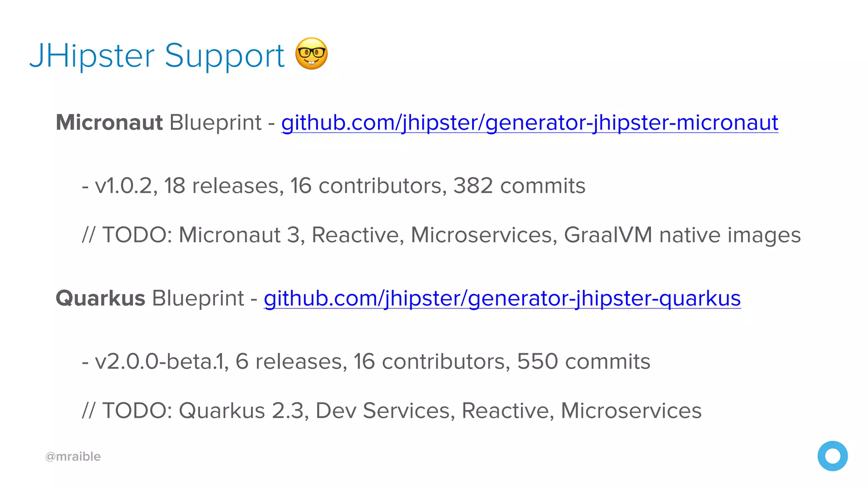The height and width of the screenshot is (488, 868).
Task: Click "Quarkus 2.3" in the TODO line
Action: 241,411
